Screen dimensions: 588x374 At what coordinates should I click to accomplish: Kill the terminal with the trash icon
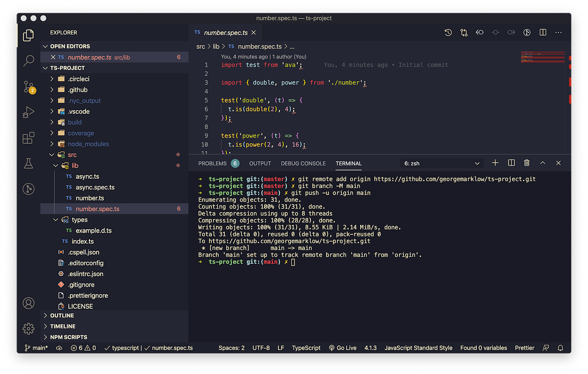[526, 163]
